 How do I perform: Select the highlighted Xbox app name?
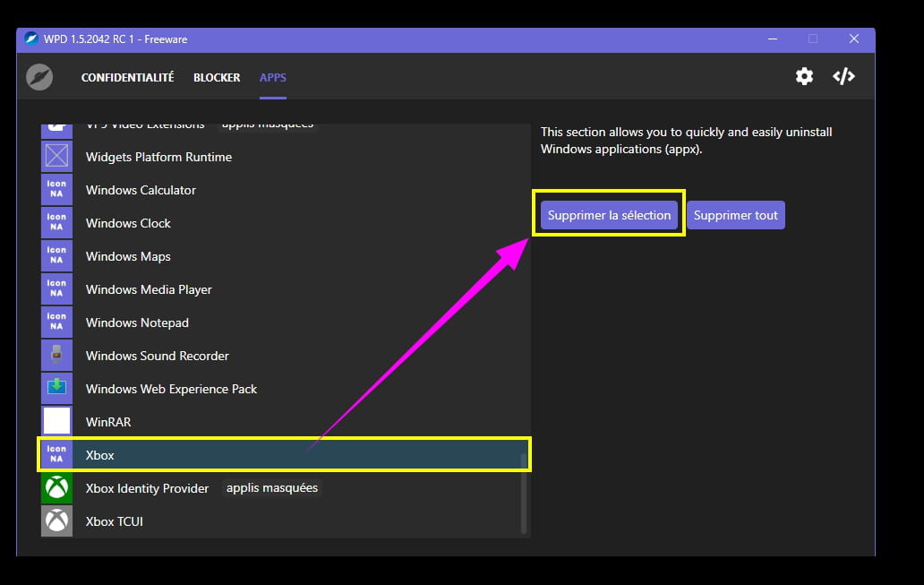coord(99,455)
